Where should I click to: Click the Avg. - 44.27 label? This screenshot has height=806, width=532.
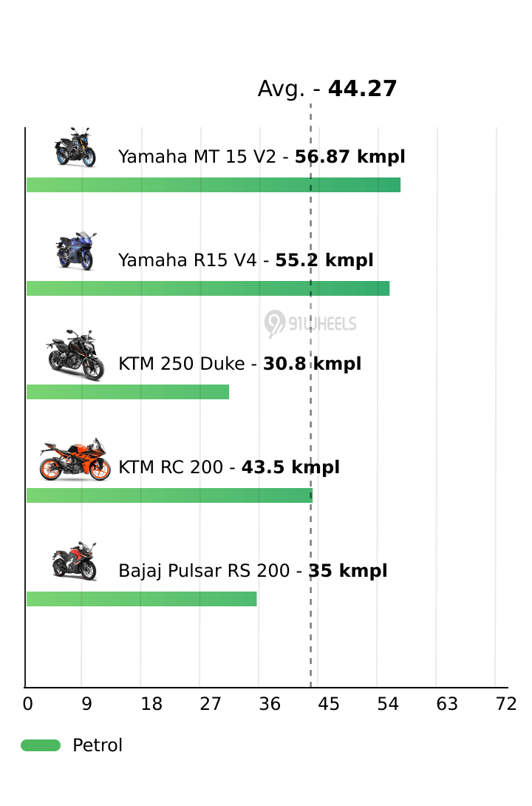[x=327, y=89]
